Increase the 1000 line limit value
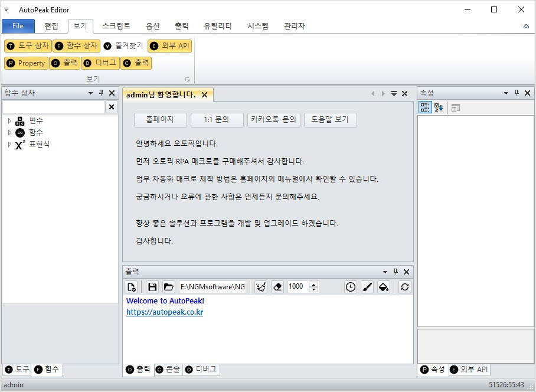The image size is (536, 392). 313,284
